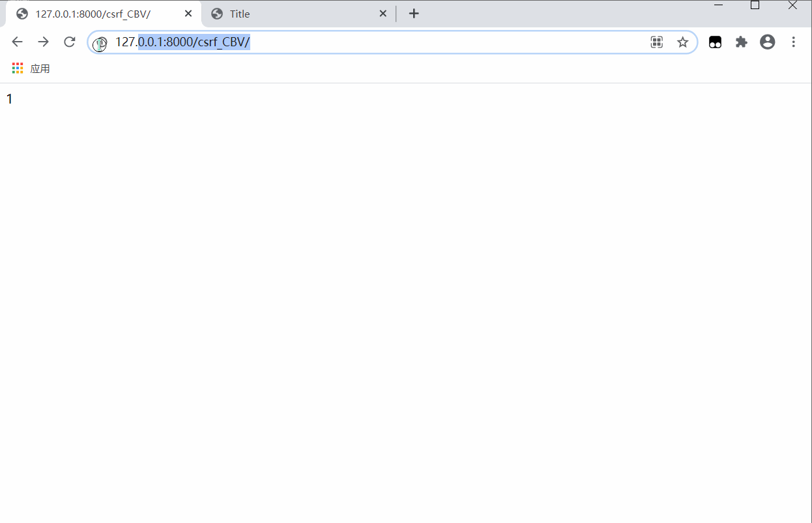
Task: Open a new tab with plus button
Action: [414, 14]
